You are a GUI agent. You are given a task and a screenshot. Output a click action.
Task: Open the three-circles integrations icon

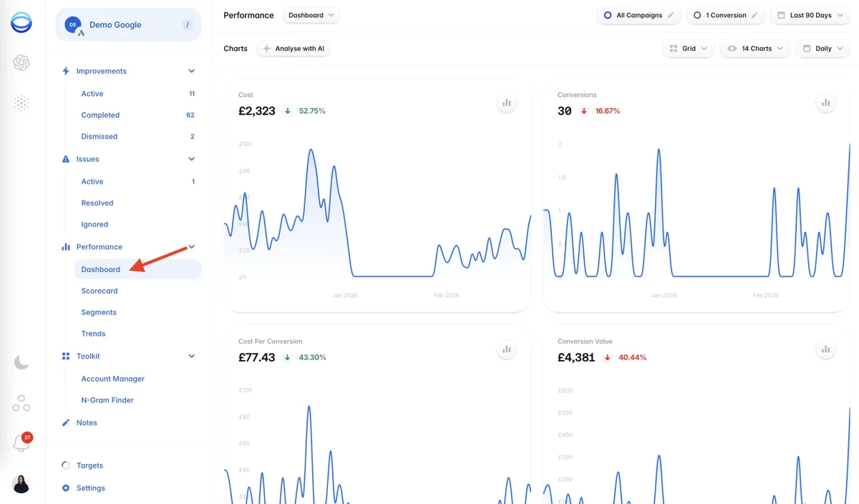pos(21,403)
